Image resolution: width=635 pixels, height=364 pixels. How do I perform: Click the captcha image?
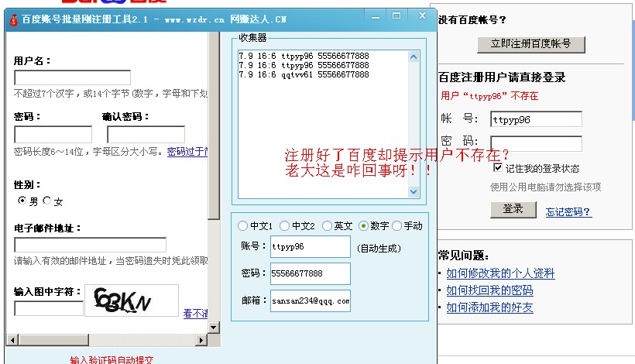pyautogui.click(x=132, y=300)
